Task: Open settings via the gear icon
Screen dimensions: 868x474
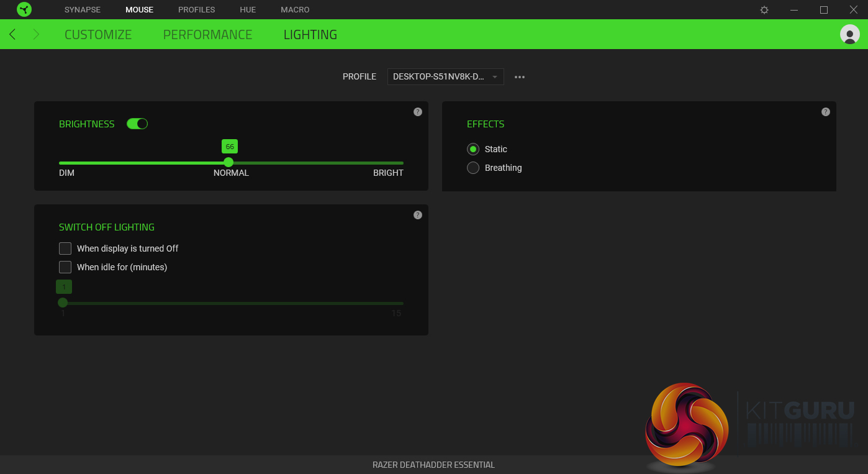Action: tap(764, 10)
